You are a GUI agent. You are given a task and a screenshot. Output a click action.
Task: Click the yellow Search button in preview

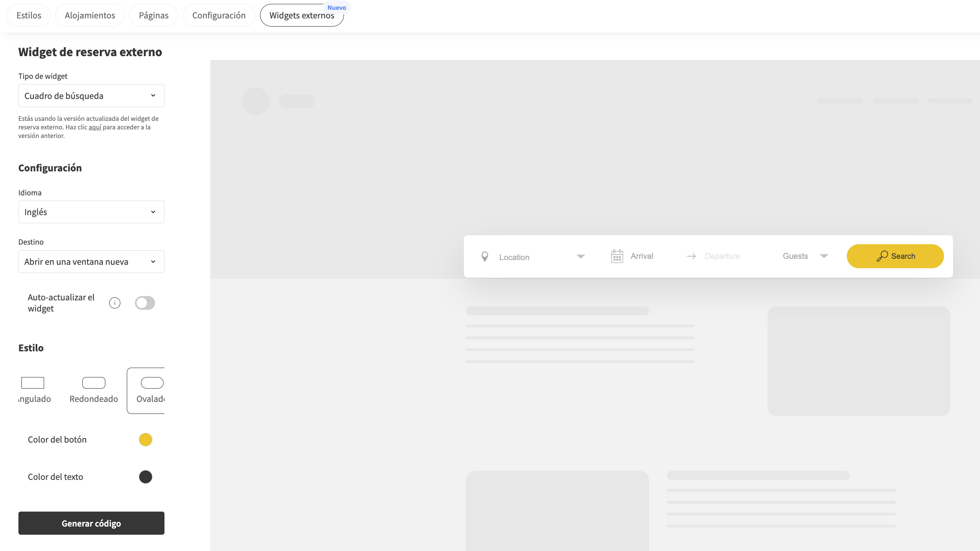tap(895, 256)
